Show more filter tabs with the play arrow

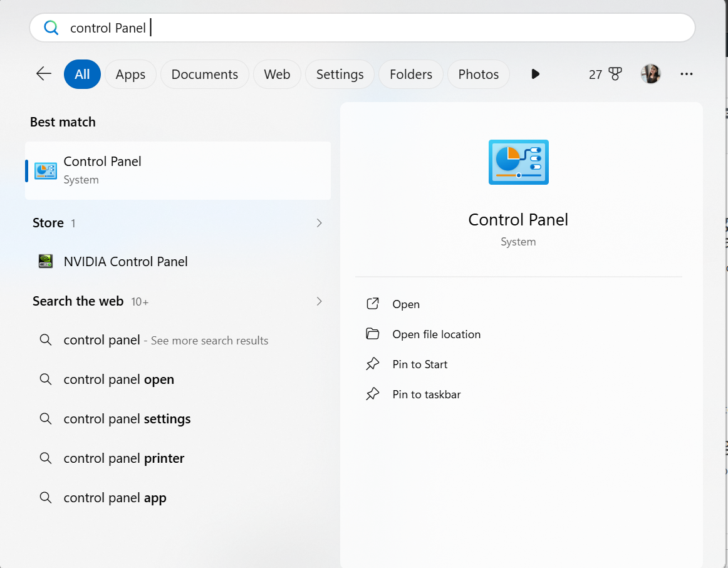pyautogui.click(x=535, y=74)
